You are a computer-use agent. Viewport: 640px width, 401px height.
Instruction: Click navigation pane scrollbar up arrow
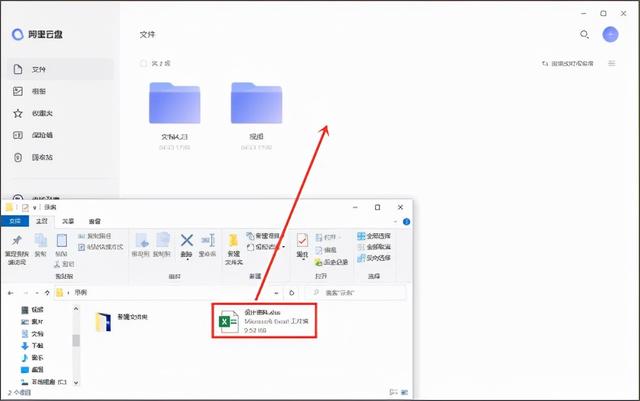[76, 309]
